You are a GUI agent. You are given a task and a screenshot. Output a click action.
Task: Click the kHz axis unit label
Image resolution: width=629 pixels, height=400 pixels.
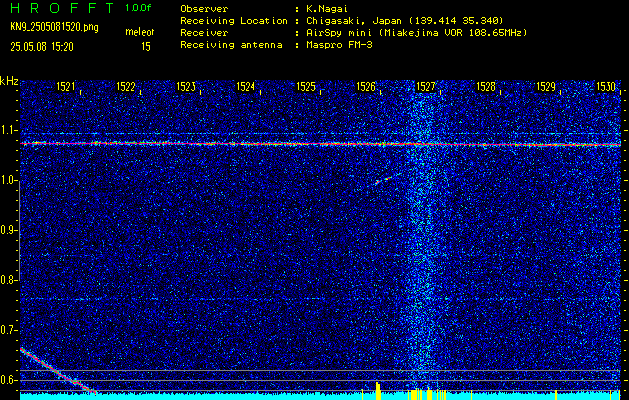click(9, 81)
